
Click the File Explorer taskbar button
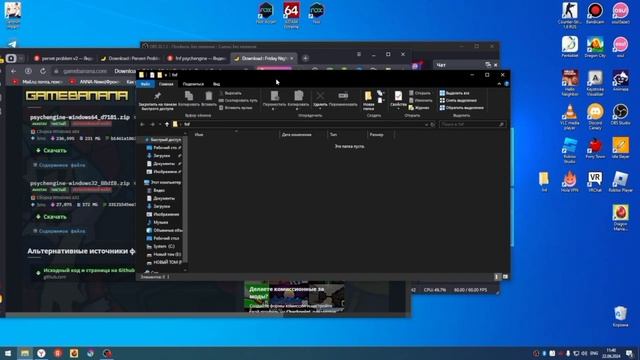(25, 353)
